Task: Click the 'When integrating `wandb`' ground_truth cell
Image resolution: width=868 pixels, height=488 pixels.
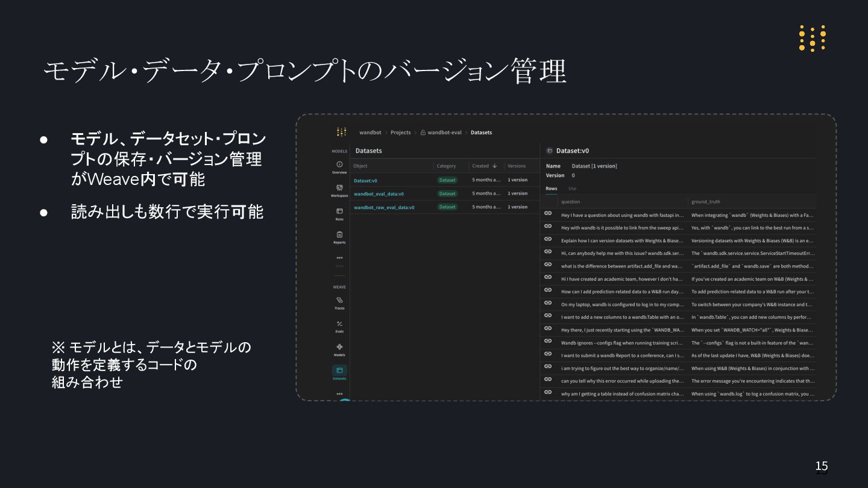Action: click(753, 214)
